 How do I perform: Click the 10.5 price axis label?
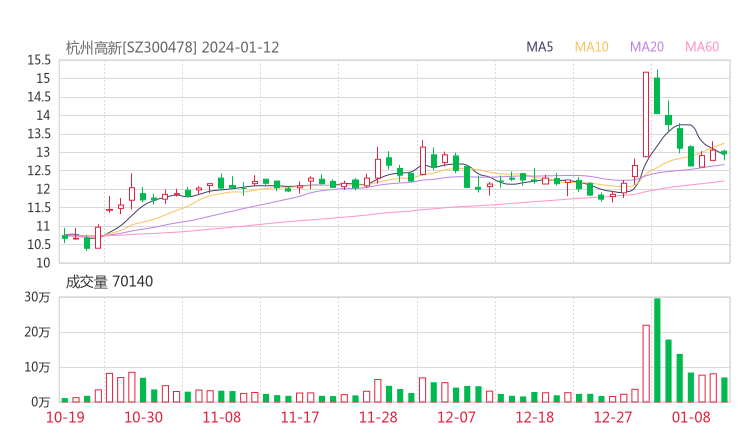[x=39, y=245]
